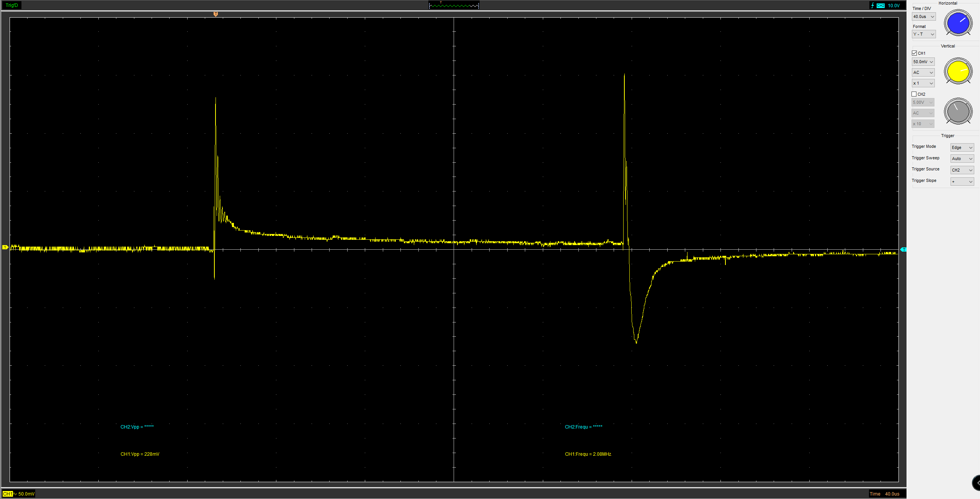980x499 pixels.
Task: Open the Format Y - T dropdown
Action: coord(924,34)
